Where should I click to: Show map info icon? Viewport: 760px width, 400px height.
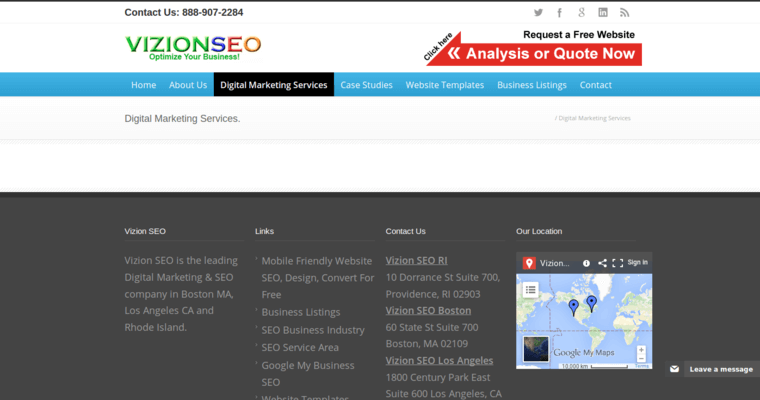[x=586, y=263]
